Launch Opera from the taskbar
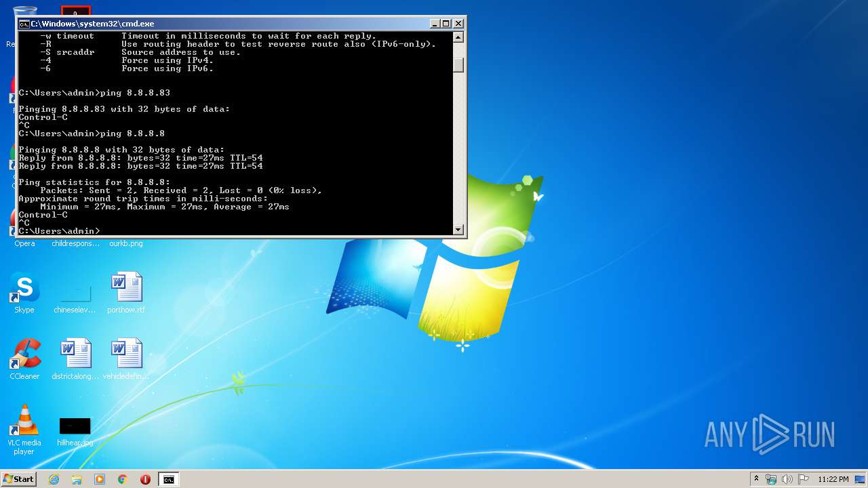This screenshot has width=868, height=488. pos(145,479)
